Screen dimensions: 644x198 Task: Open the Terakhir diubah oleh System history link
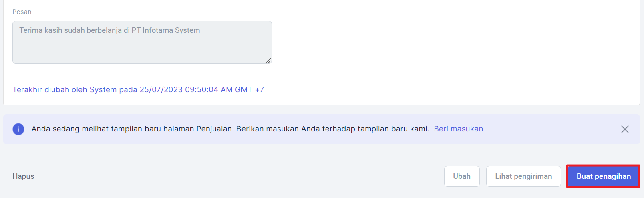click(138, 90)
